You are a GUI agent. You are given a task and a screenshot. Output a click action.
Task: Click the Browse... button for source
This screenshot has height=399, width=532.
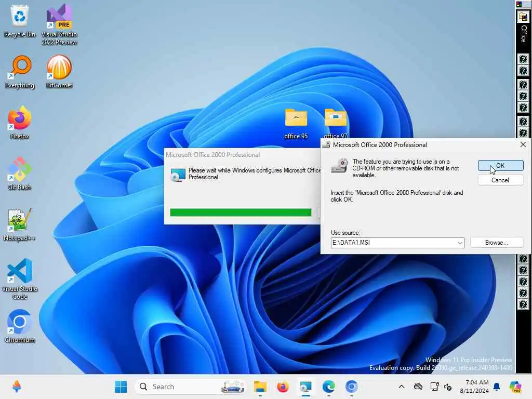[x=497, y=243]
